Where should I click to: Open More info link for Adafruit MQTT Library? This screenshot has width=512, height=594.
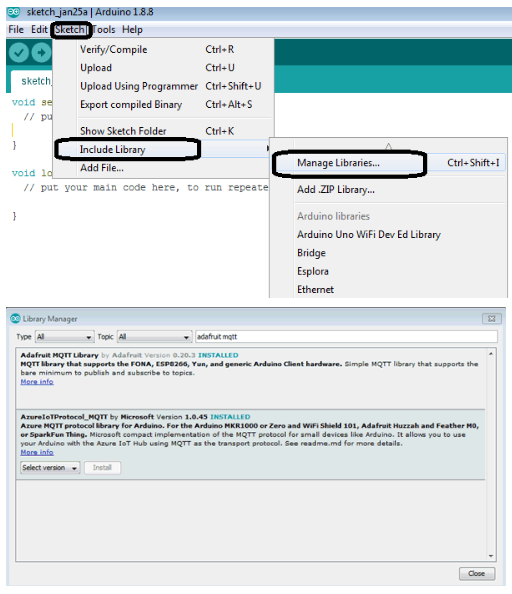(x=37, y=382)
